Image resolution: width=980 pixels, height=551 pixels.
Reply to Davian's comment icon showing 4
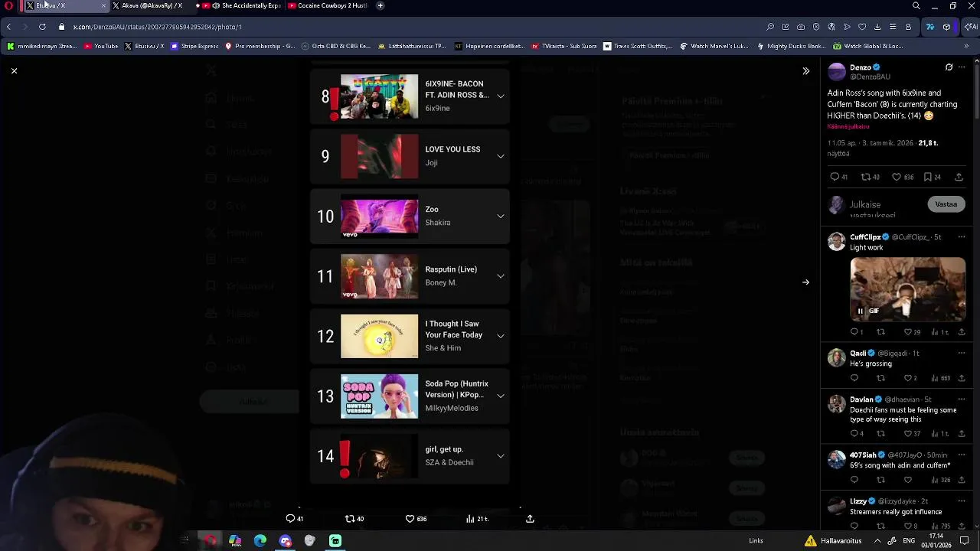pyautogui.click(x=854, y=434)
